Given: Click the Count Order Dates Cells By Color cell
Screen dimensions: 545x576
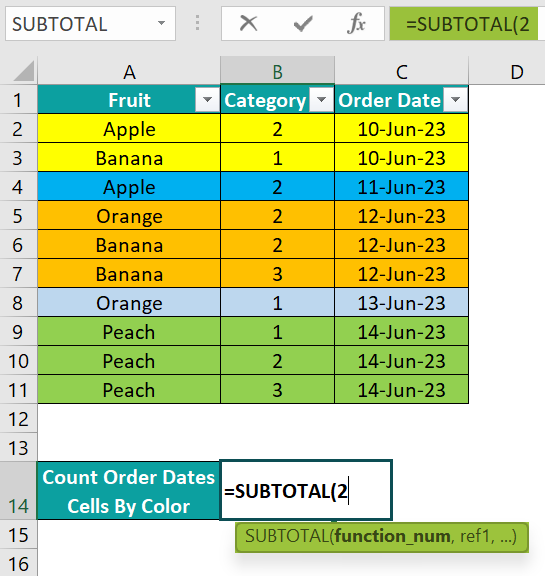Looking at the screenshot, I should (129, 491).
